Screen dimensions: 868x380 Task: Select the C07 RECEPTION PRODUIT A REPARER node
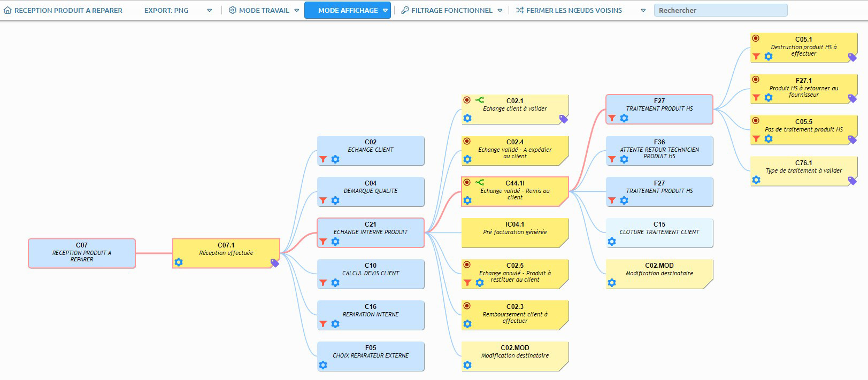(x=82, y=253)
